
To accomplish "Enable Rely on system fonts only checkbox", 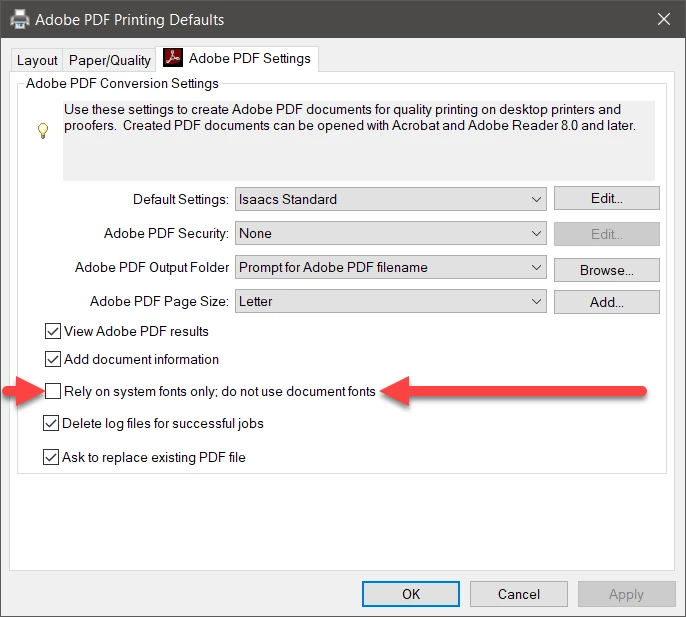I will pos(53,391).
